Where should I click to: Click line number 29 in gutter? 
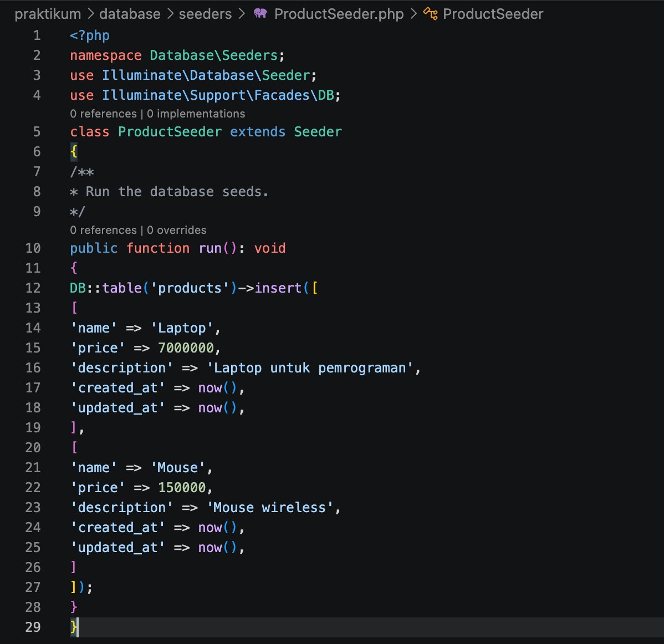[33, 627]
